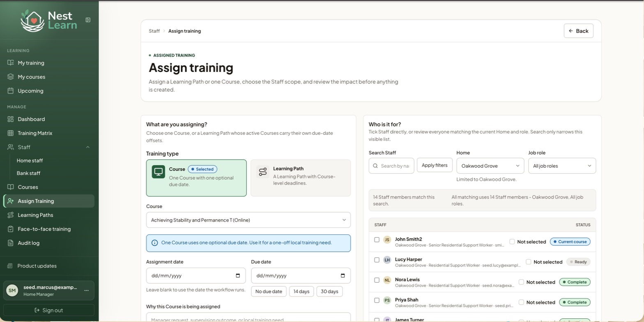The height and width of the screenshot is (322, 644).
Task: Toggle Not selected box for Lucy Harper
Action: point(529,262)
